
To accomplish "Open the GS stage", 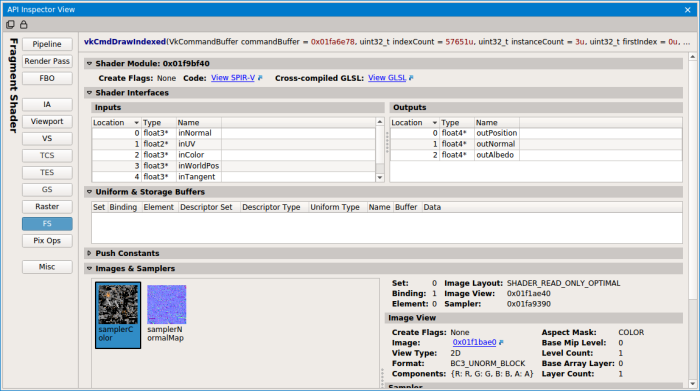I will coord(47,190).
